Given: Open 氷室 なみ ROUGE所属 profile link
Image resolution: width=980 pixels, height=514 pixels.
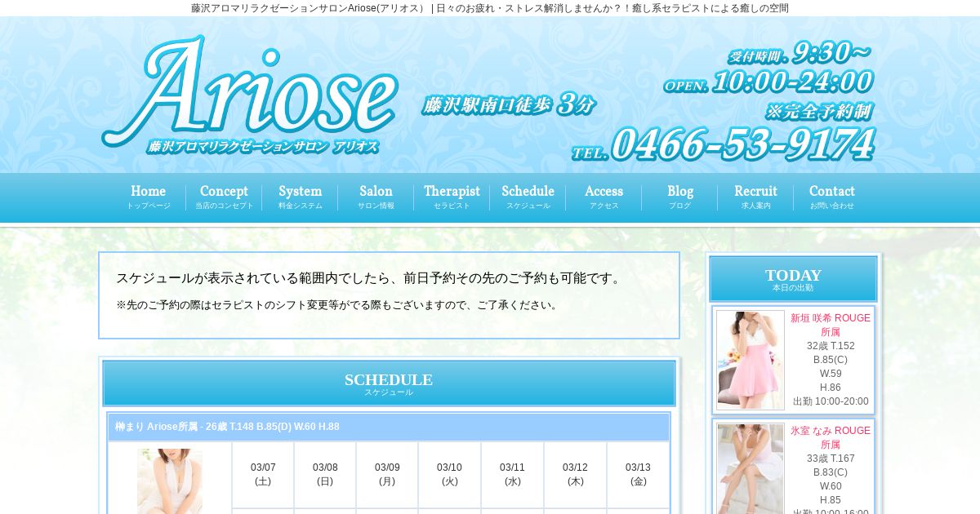Looking at the screenshot, I should point(831,437).
